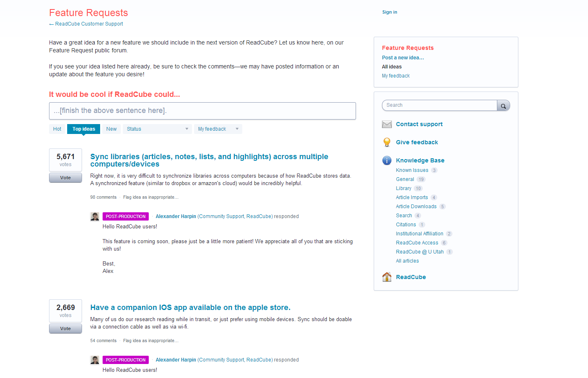Click Alexander Harpin's avatar on the iOS app response
The image size is (588, 378).
coord(95,360)
